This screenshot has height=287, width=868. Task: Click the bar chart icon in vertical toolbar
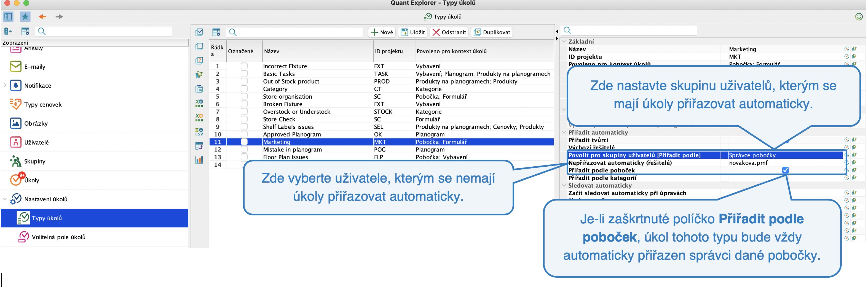coord(199,160)
